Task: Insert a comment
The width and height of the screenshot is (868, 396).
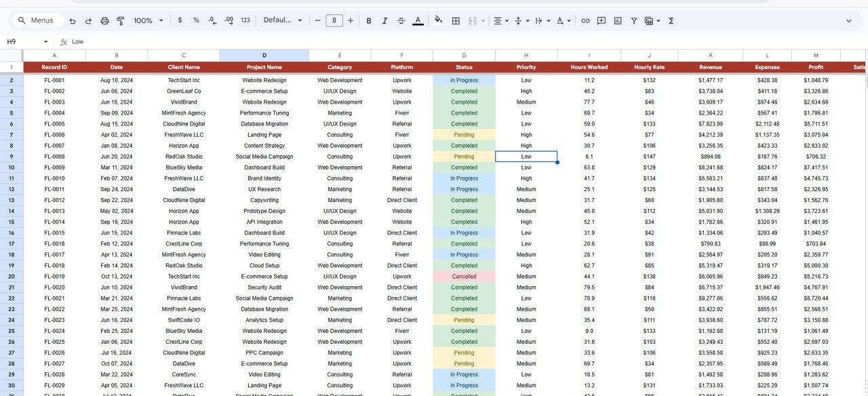Action: click(601, 20)
